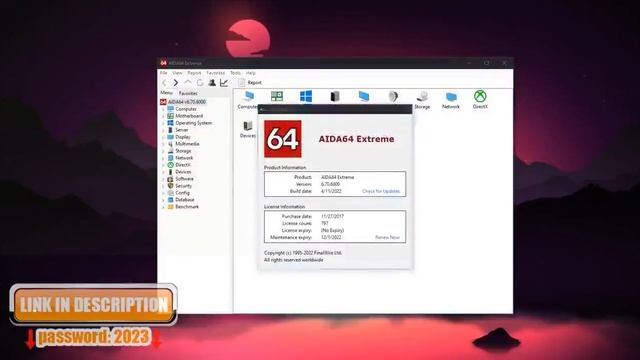Click the Renew Now link
This screenshot has height=360, width=640.
(387, 237)
